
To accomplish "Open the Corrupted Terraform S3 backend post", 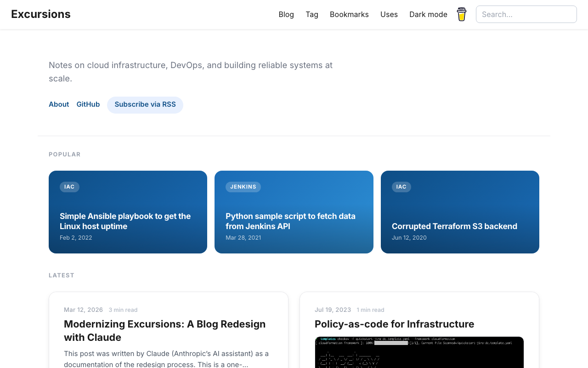I will pyautogui.click(x=454, y=226).
